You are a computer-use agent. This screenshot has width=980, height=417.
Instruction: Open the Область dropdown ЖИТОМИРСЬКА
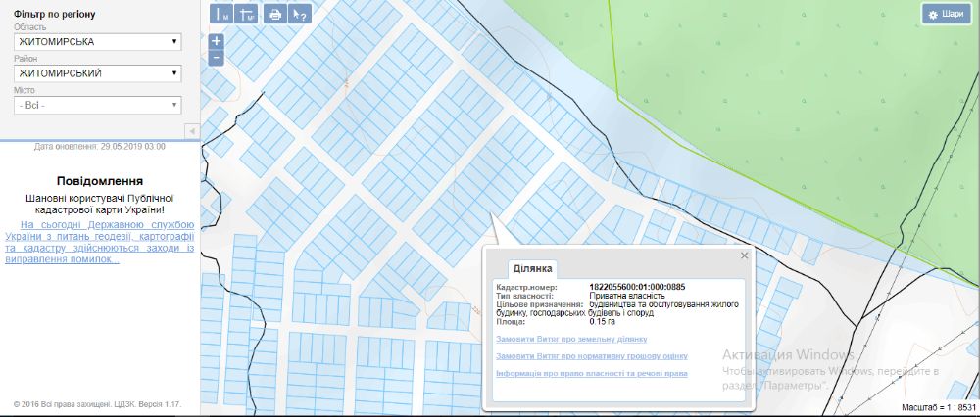(97, 42)
